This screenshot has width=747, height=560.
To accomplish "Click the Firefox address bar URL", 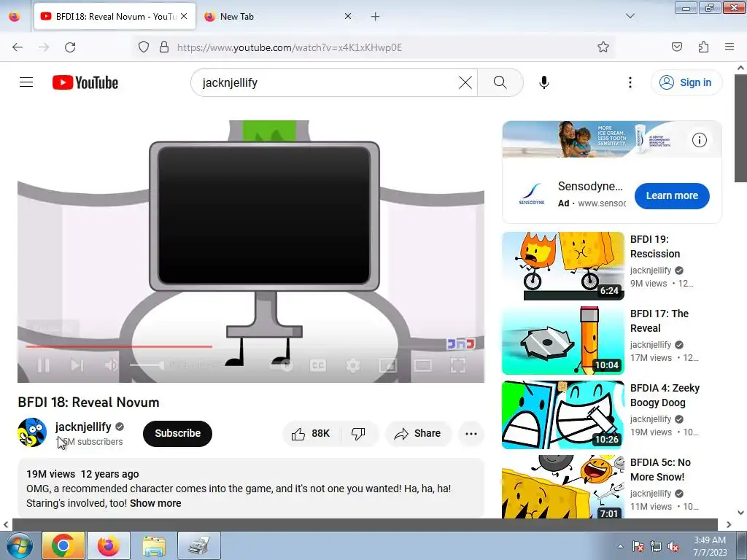I will tap(289, 47).
